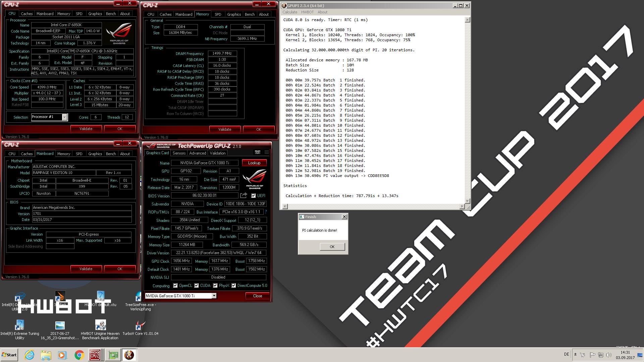Launch Internet Explorer from the taskbar

click(x=30, y=355)
